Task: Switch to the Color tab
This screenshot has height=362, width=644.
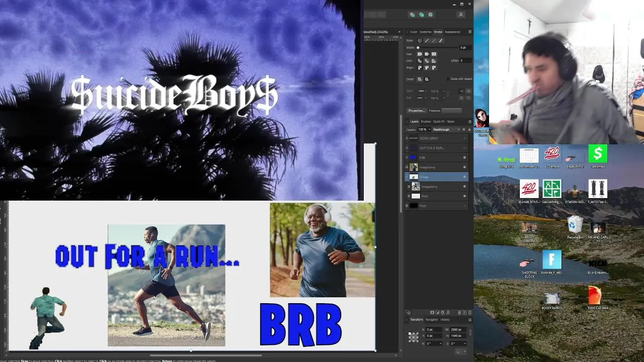Action: click(x=414, y=32)
